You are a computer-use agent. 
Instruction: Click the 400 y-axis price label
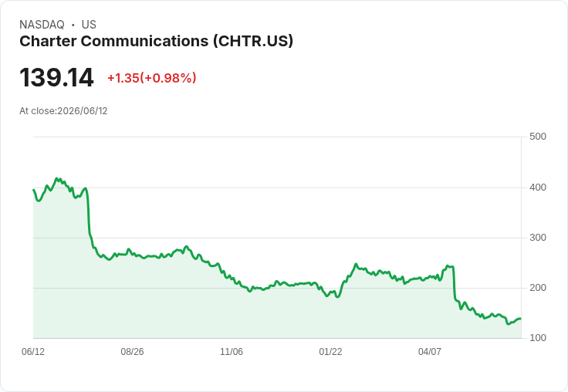(538, 188)
